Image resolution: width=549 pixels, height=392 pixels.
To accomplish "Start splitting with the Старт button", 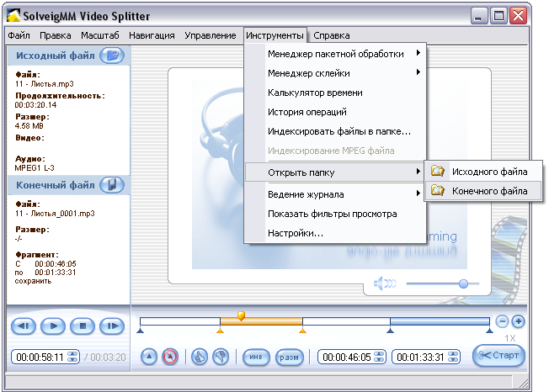I will [x=498, y=356].
